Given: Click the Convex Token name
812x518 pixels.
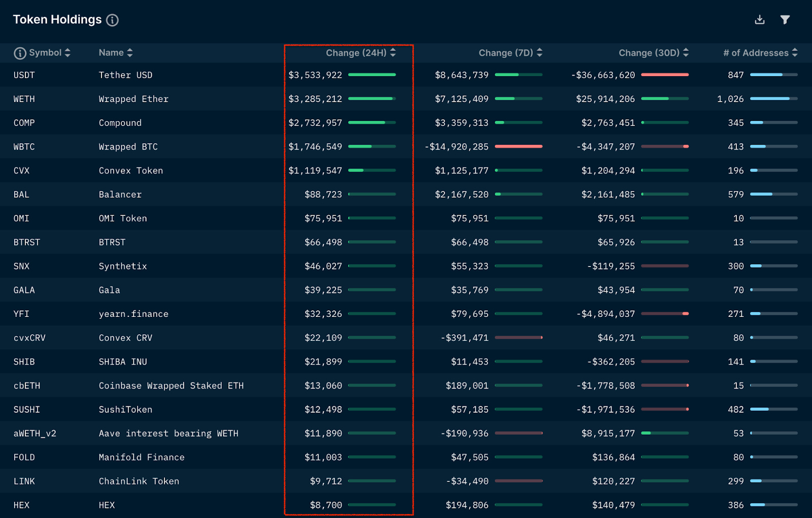Looking at the screenshot, I should pos(131,171).
